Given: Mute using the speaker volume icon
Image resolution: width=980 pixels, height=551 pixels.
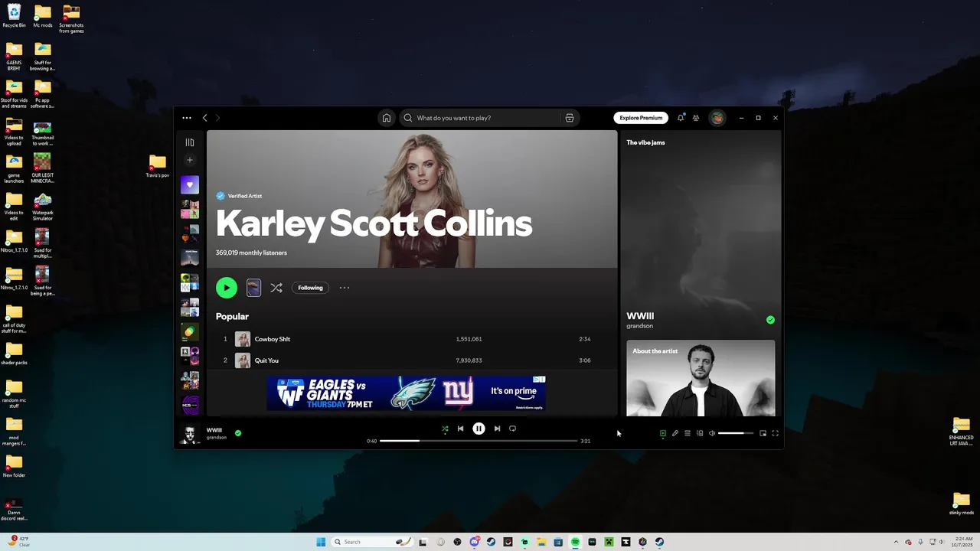Looking at the screenshot, I should (x=712, y=433).
